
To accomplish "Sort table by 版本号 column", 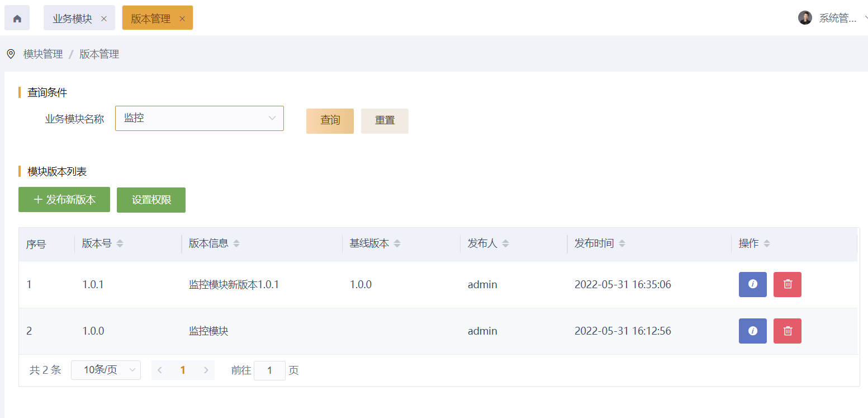I will (x=120, y=244).
